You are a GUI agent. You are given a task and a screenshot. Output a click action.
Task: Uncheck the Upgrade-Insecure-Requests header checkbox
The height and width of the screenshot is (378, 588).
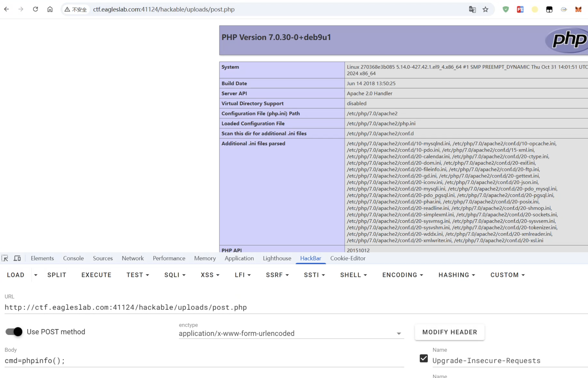point(424,358)
